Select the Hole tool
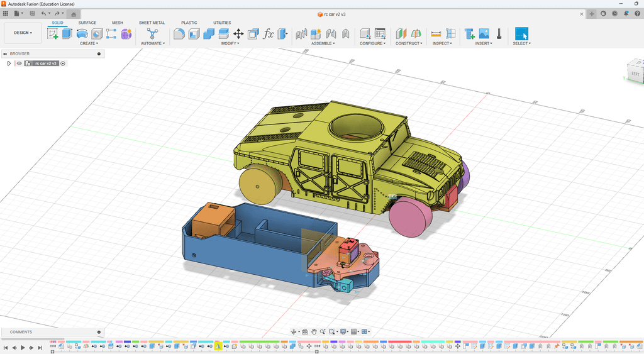Screen dimensions: 644x354 coord(97,34)
